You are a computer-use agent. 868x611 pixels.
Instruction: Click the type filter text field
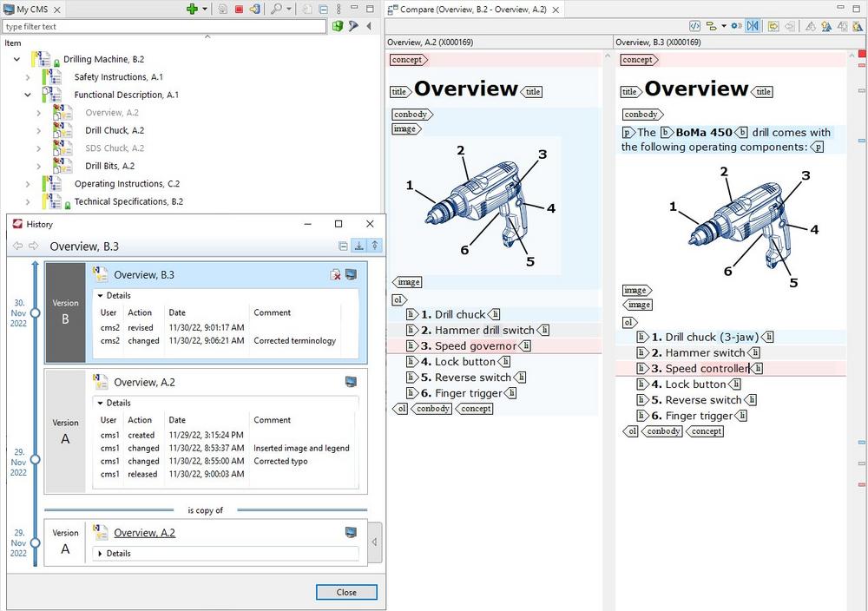165,26
